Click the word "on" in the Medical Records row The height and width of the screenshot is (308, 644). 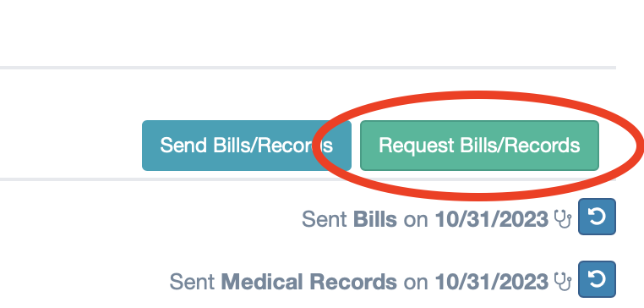click(416, 283)
